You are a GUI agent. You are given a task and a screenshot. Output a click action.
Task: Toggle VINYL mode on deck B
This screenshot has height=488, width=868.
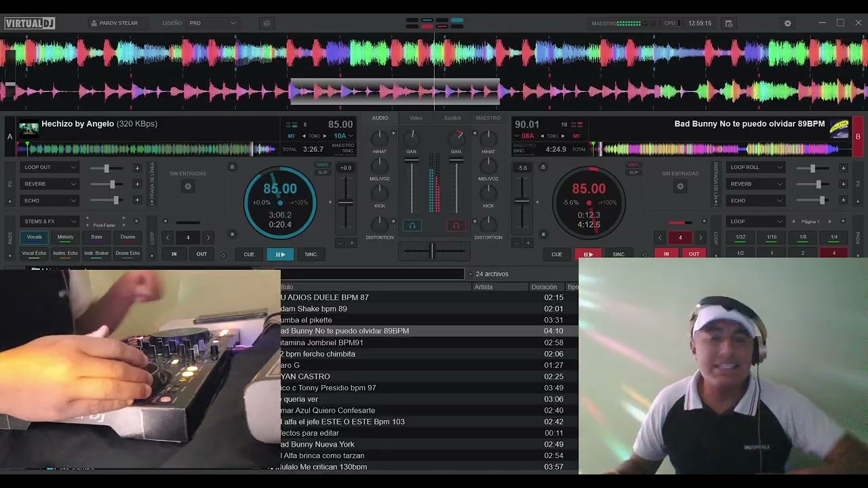click(x=633, y=165)
